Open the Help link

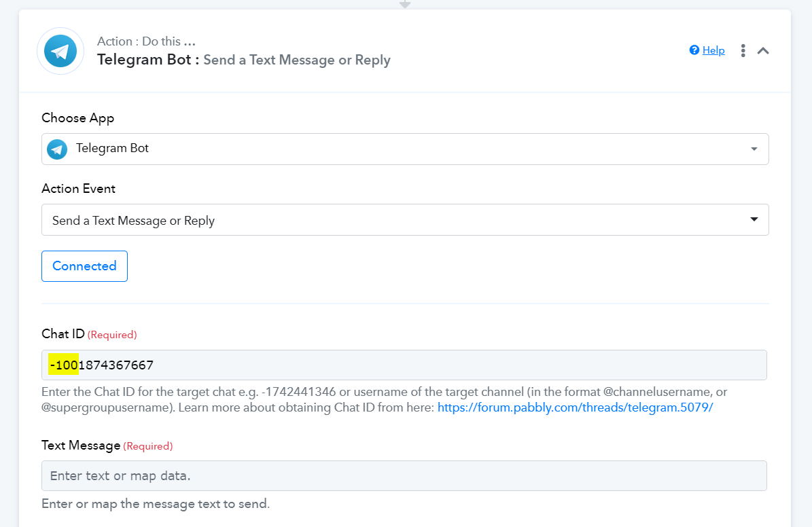[713, 50]
